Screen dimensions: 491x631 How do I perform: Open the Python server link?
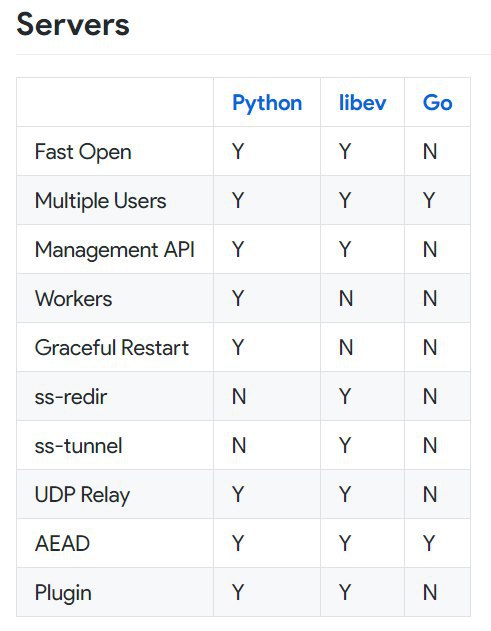[267, 103]
